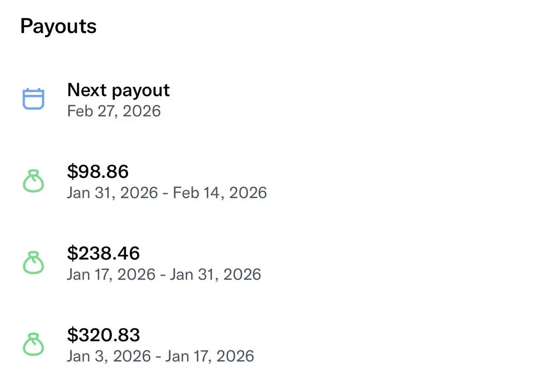Viewport: 545px width, 392px height.
Task: Open the $98.86 payout amount
Action: pos(98,171)
